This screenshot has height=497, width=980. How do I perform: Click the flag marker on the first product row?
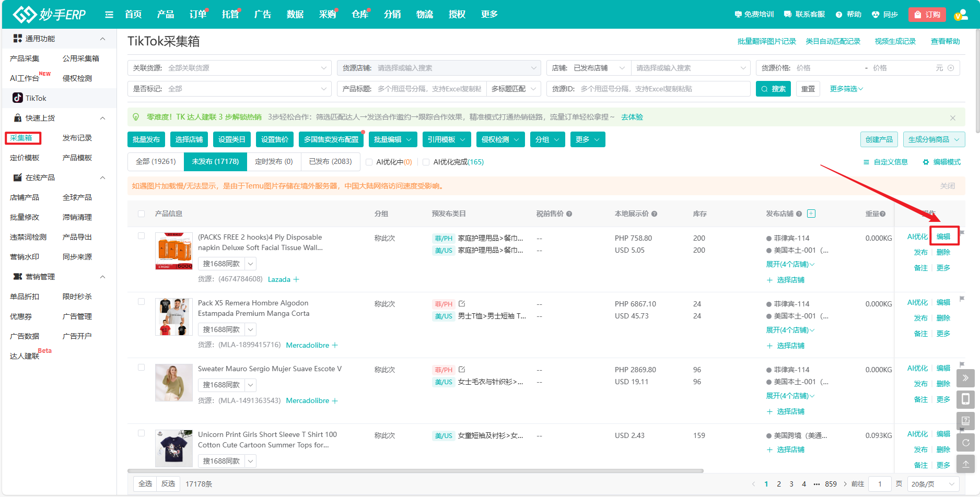click(x=962, y=233)
